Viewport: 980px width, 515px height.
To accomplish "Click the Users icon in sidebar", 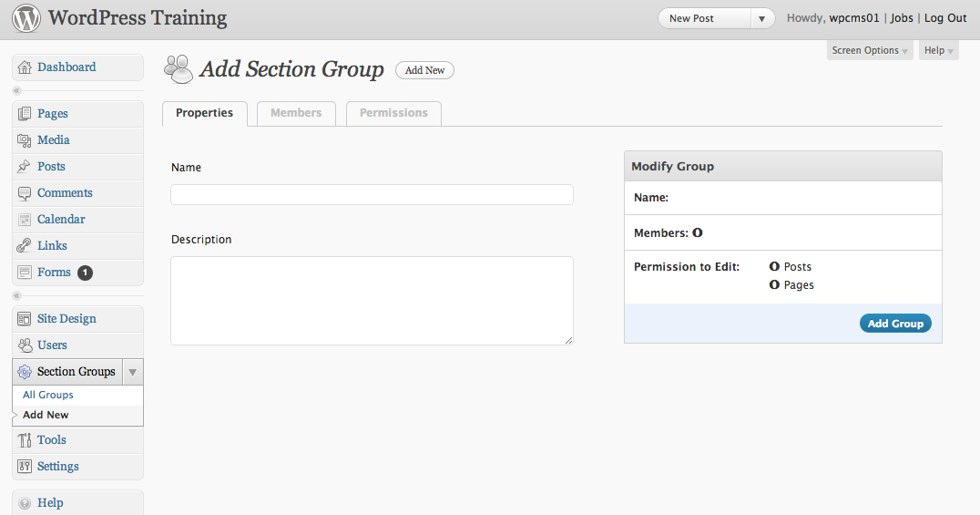I will (25, 345).
